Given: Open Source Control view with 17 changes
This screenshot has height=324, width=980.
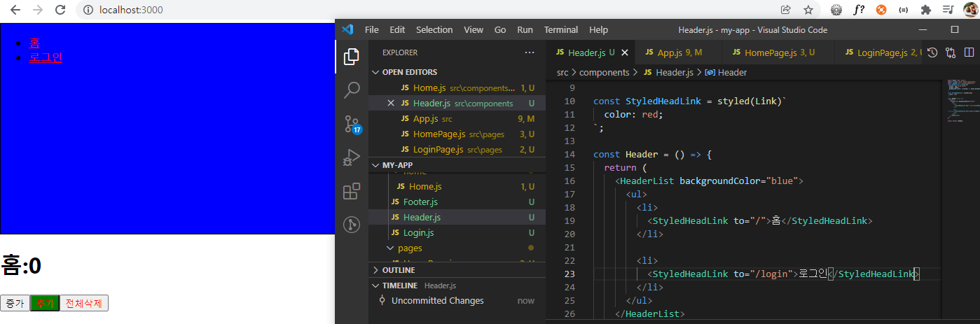Looking at the screenshot, I should tap(352, 124).
